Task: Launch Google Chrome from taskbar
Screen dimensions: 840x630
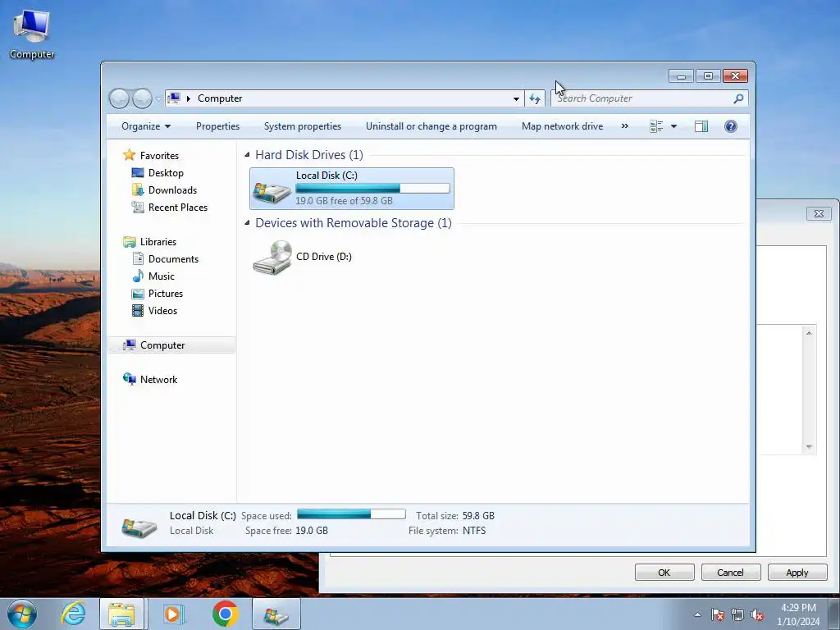Action: [225, 614]
